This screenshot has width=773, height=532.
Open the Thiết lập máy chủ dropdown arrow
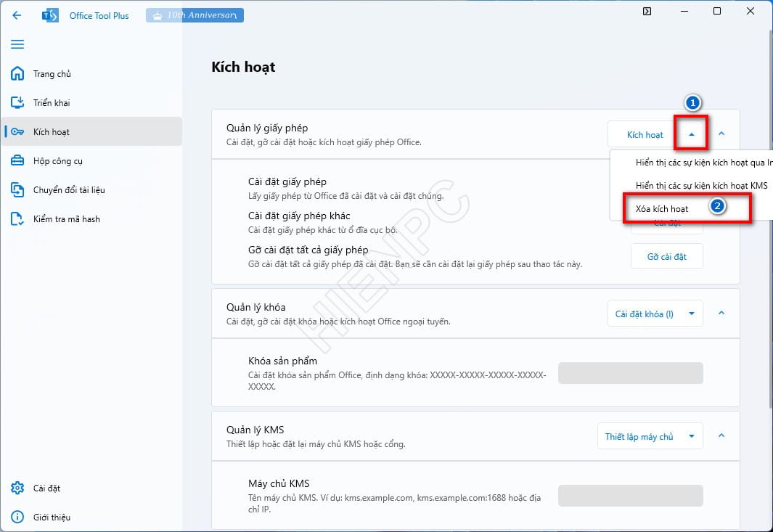coord(692,436)
